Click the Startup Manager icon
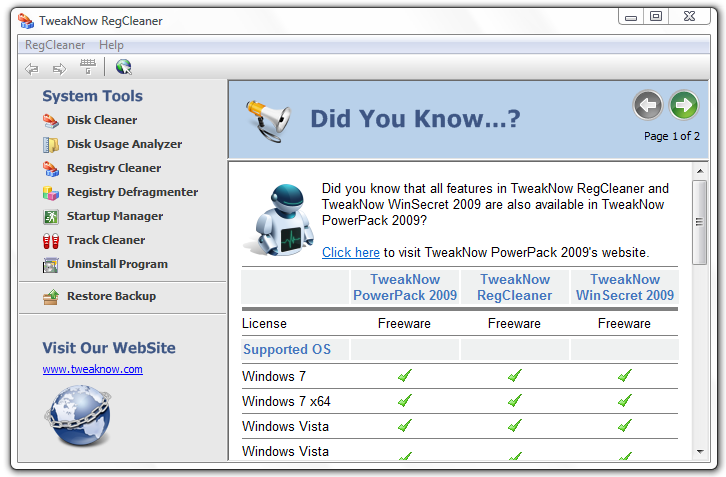Image resolution: width=726 pixels, height=477 pixels. pos(50,216)
